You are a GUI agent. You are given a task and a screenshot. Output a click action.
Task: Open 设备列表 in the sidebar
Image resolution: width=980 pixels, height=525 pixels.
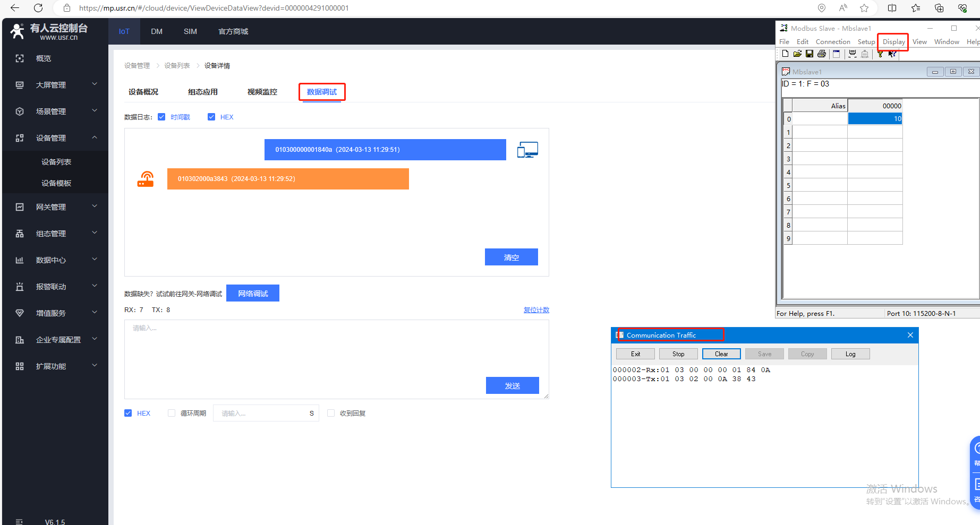click(56, 162)
